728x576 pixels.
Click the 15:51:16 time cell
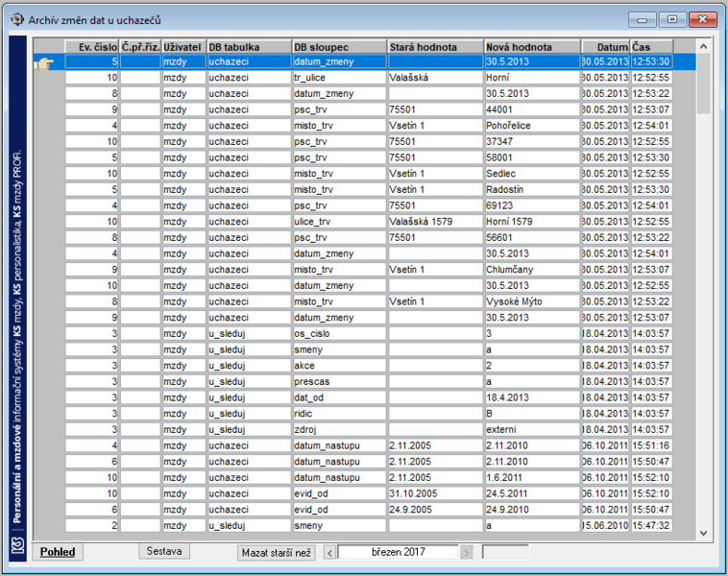pyautogui.click(x=651, y=445)
